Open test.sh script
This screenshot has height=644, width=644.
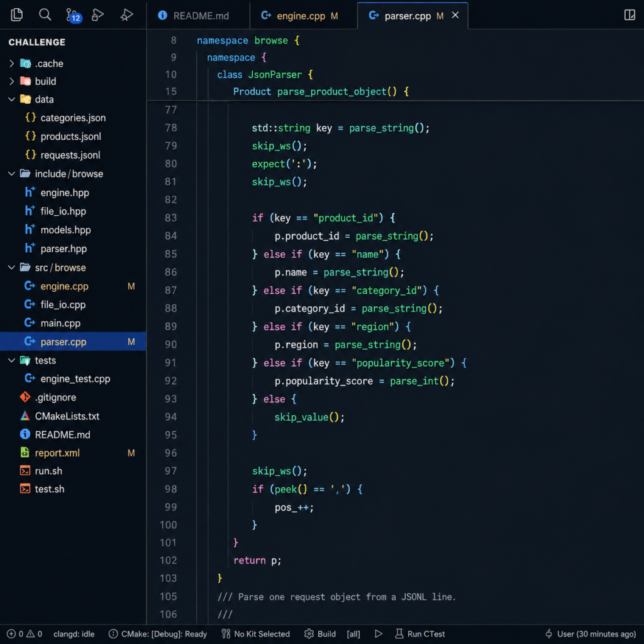pos(73,489)
